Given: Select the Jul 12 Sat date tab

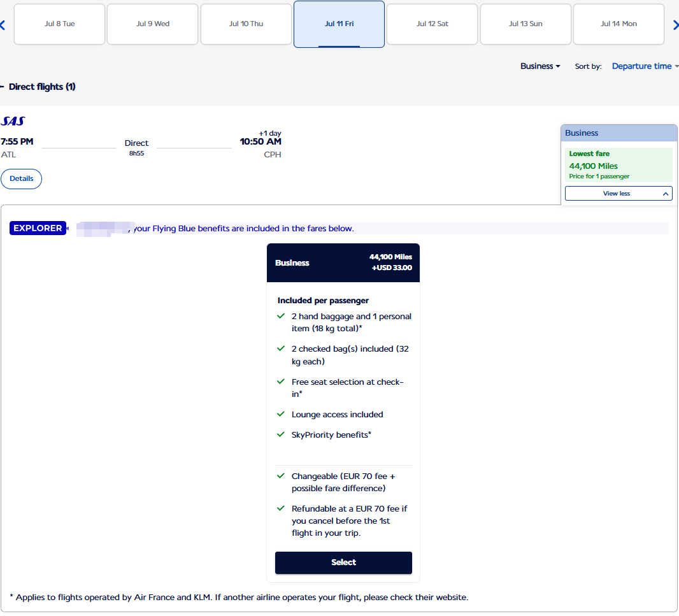Looking at the screenshot, I should [x=432, y=24].
